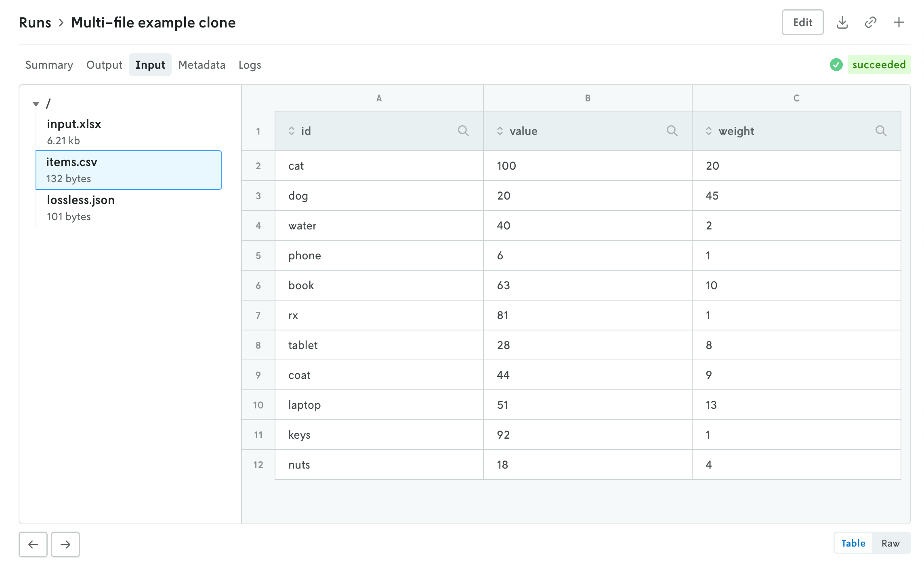Viewport: 924px width, 572px height.
Task: Click the plus icon next to the link icon
Action: pyautogui.click(x=899, y=22)
